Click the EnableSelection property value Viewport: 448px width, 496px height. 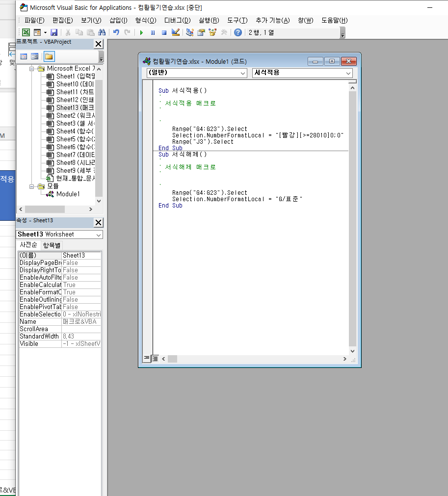81,314
